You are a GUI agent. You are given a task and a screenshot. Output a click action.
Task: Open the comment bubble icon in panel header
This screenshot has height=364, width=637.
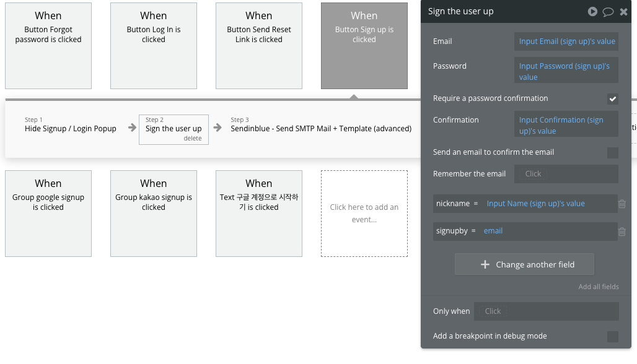pos(608,12)
